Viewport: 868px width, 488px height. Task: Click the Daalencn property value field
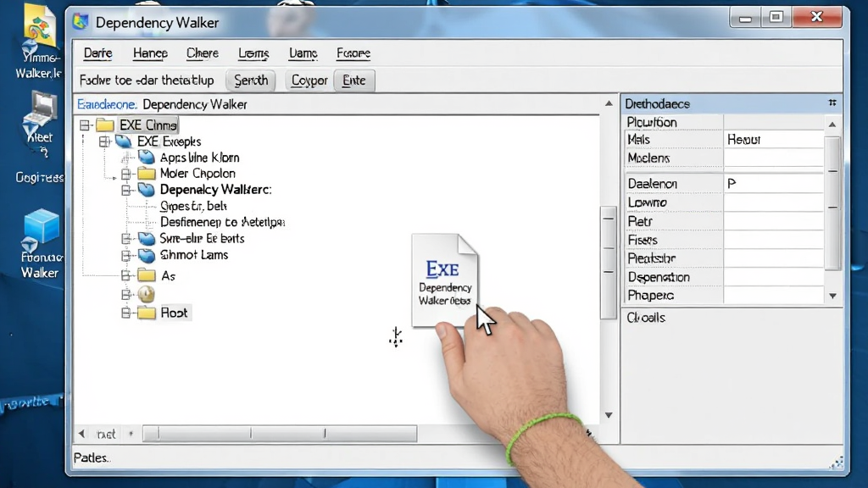(773, 184)
